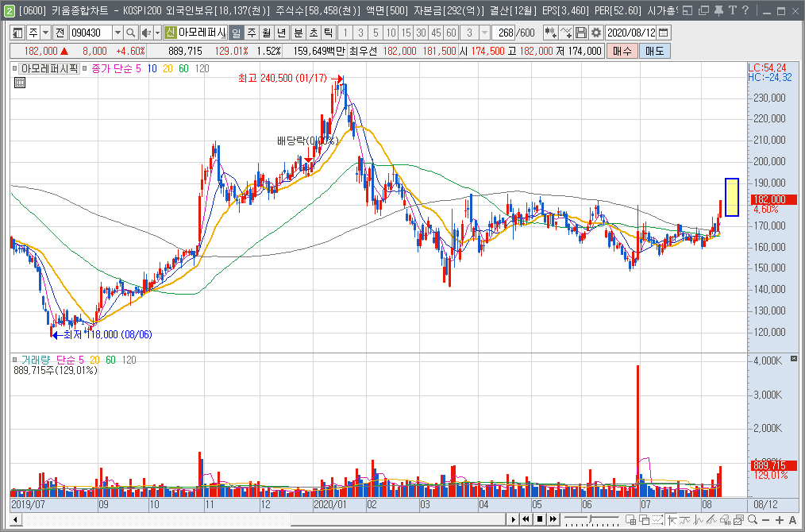Expand the speaker options dropdown arrow
Viewport: 805px width, 532px height.
[158, 33]
